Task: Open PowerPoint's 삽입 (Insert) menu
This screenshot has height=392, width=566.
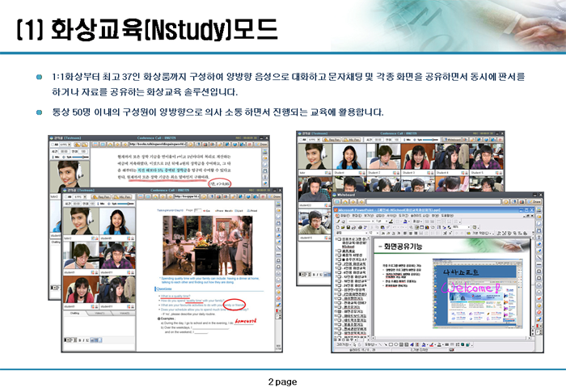Action: (x=380, y=216)
